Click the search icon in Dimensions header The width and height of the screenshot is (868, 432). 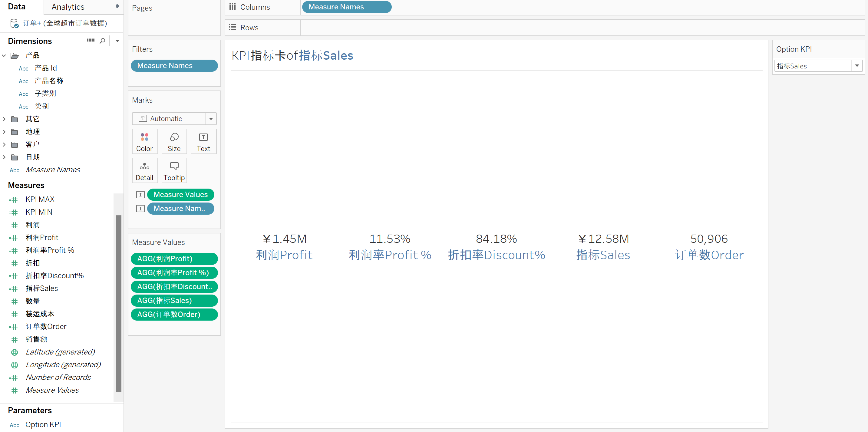102,41
